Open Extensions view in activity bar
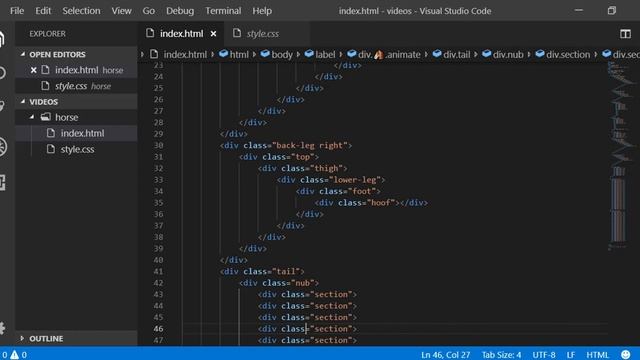 (2, 182)
